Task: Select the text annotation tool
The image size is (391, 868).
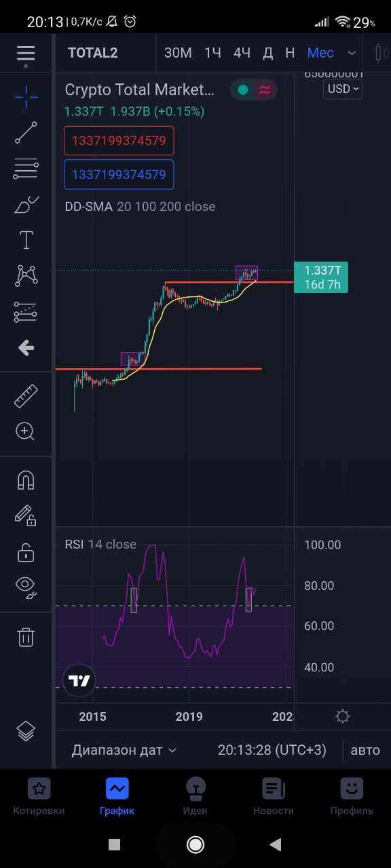Action: tap(26, 240)
